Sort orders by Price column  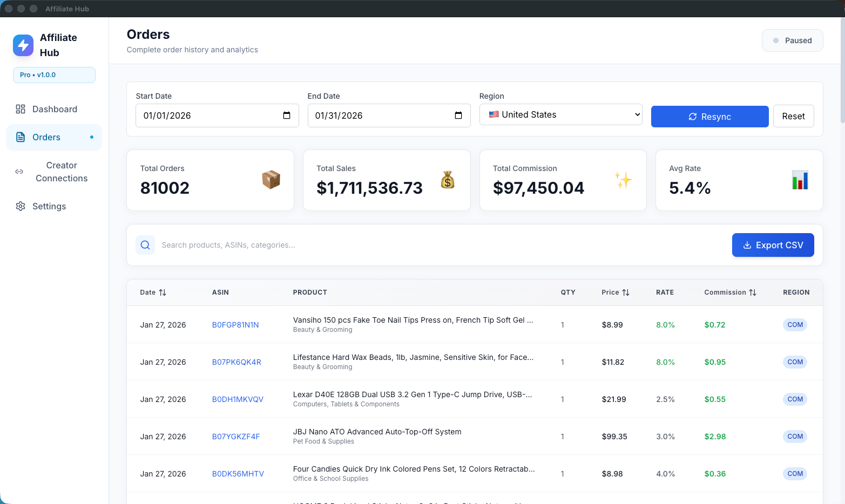(x=615, y=292)
